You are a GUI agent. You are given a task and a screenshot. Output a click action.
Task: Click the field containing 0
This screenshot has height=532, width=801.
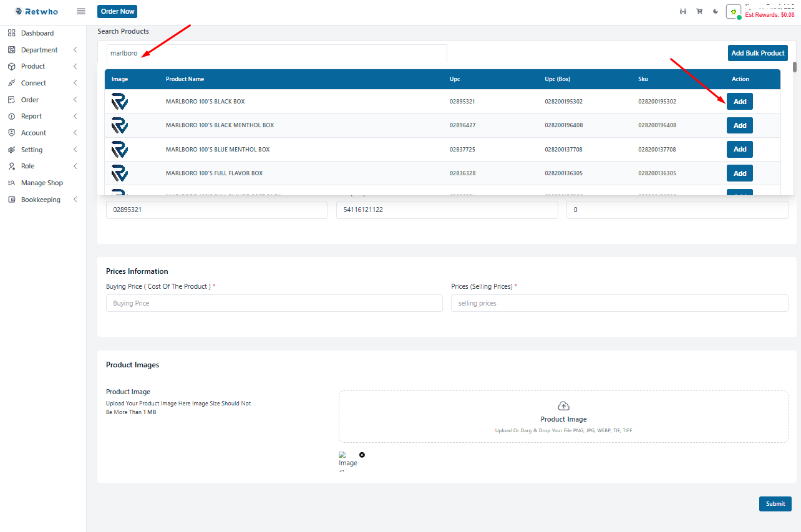pos(677,210)
